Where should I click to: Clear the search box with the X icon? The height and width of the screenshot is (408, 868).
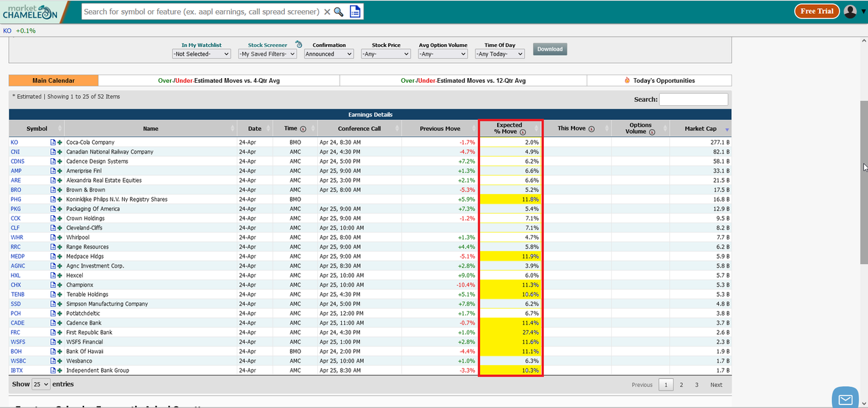tap(328, 12)
